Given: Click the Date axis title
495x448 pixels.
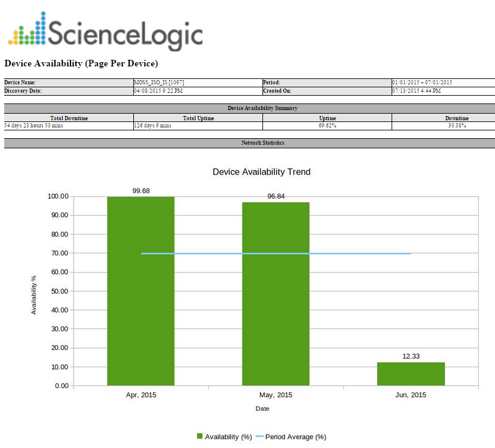Looking at the screenshot, I should coord(262,409).
